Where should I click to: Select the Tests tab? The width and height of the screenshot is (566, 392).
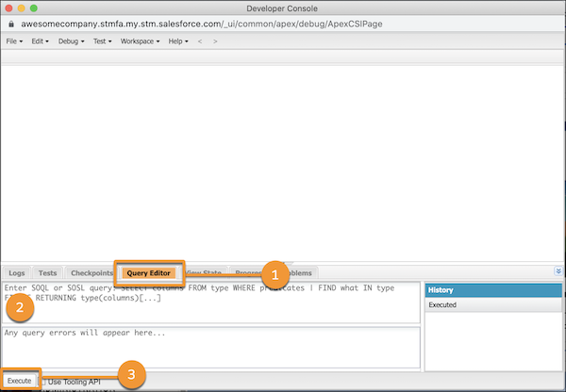(47, 272)
